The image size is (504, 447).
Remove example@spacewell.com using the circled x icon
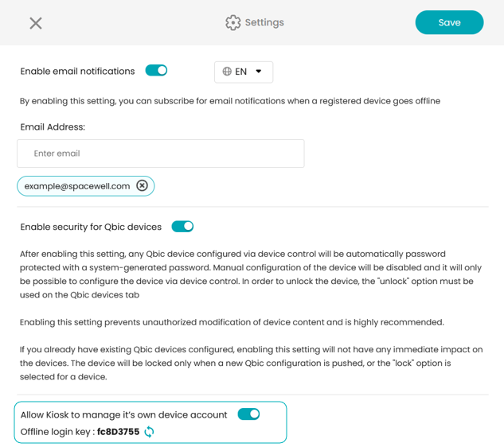[142, 185]
